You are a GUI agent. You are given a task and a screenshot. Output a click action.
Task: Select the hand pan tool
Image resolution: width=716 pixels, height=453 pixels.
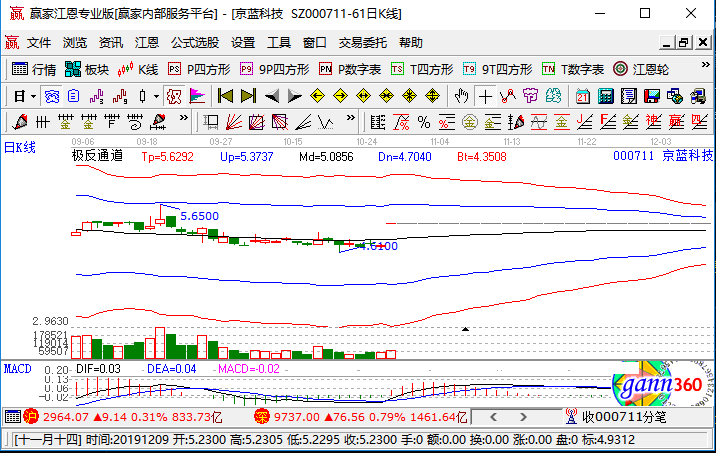point(462,96)
